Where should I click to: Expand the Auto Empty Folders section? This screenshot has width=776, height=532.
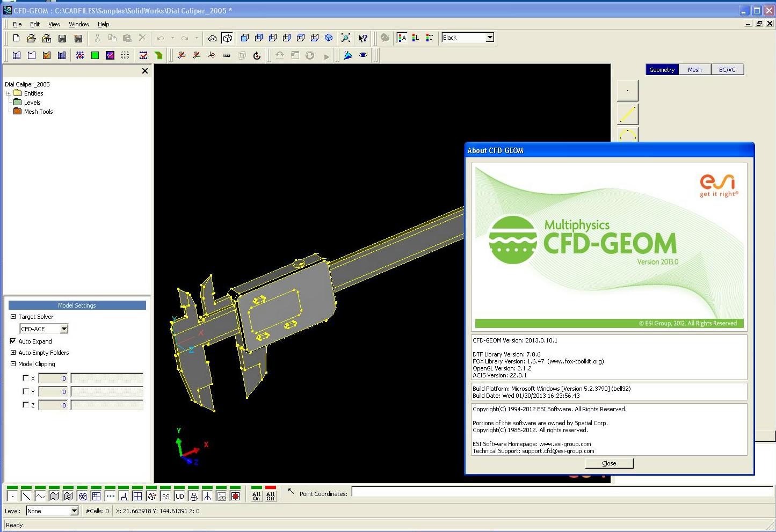tap(13, 352)
